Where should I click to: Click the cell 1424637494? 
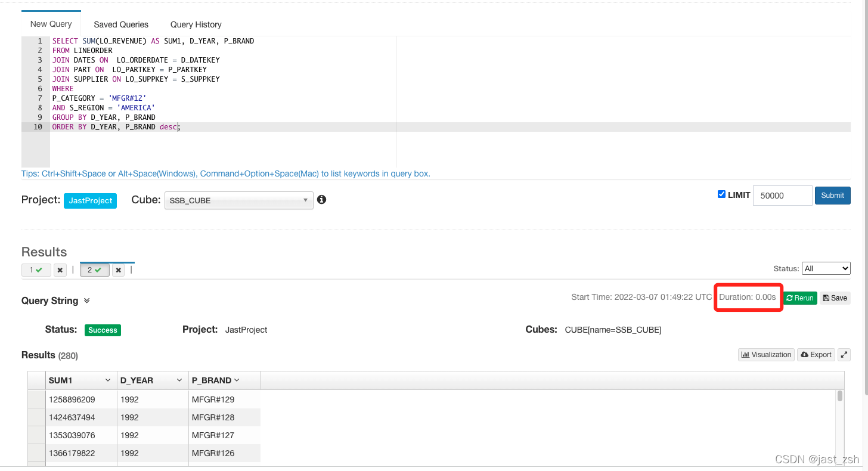[81, 417]
